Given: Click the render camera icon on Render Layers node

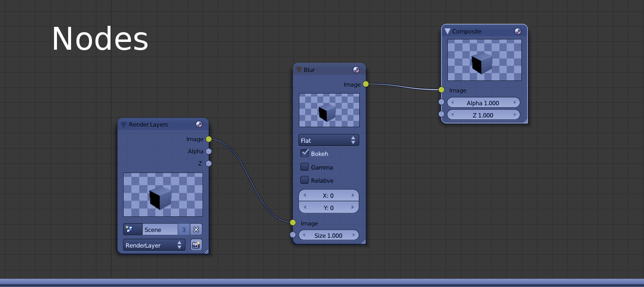Looking at the screenshot, I should click(196, 245).
